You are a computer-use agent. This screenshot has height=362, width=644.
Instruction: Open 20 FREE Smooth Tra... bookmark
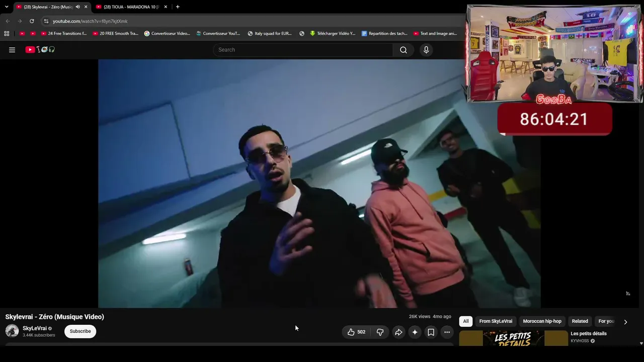(116, 34)
